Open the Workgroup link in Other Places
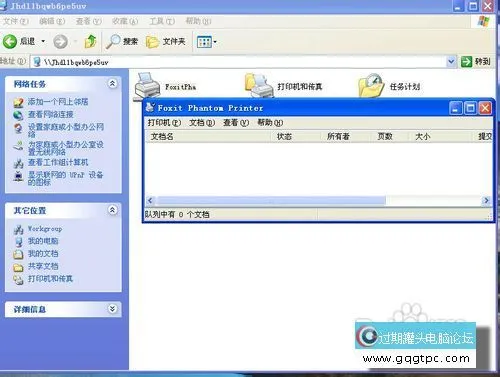 pyautogui.click(x=45, y=229)
